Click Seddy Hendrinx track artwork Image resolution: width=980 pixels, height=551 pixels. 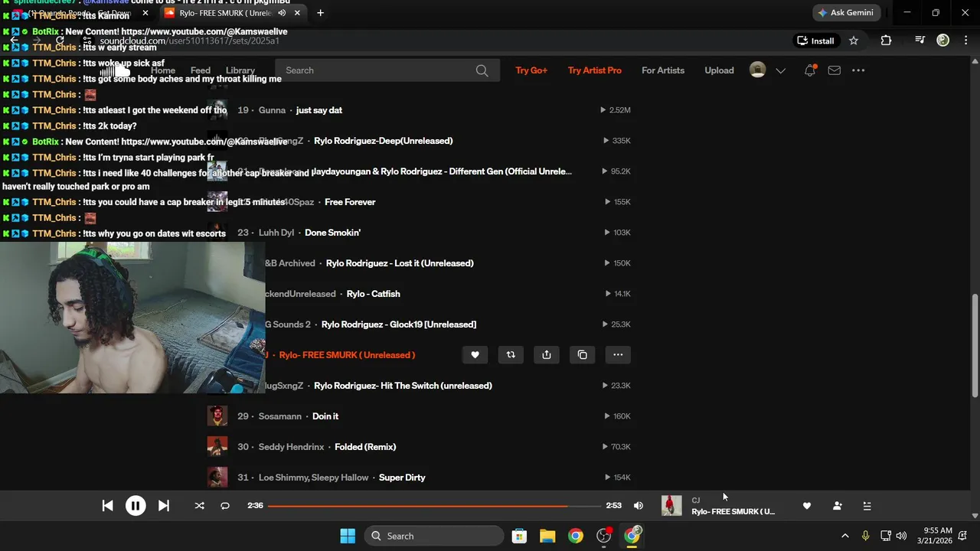coord(217,447)
